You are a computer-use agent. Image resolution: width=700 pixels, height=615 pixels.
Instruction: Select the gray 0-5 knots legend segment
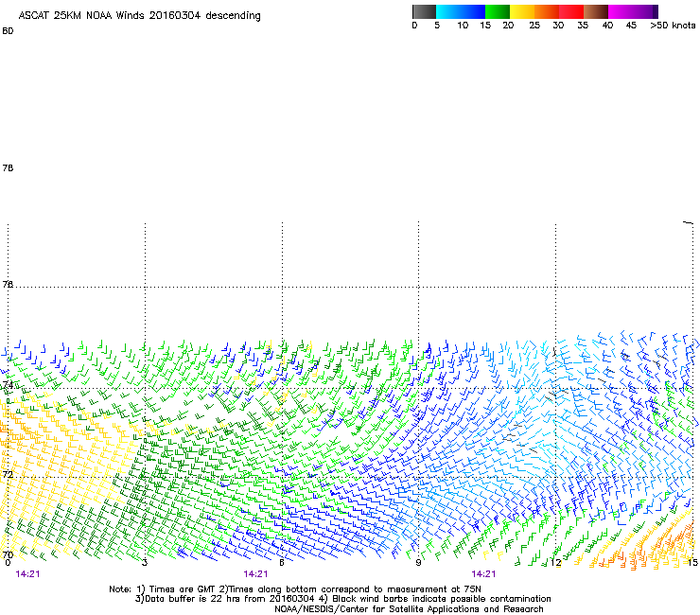[x=424, y=11]
